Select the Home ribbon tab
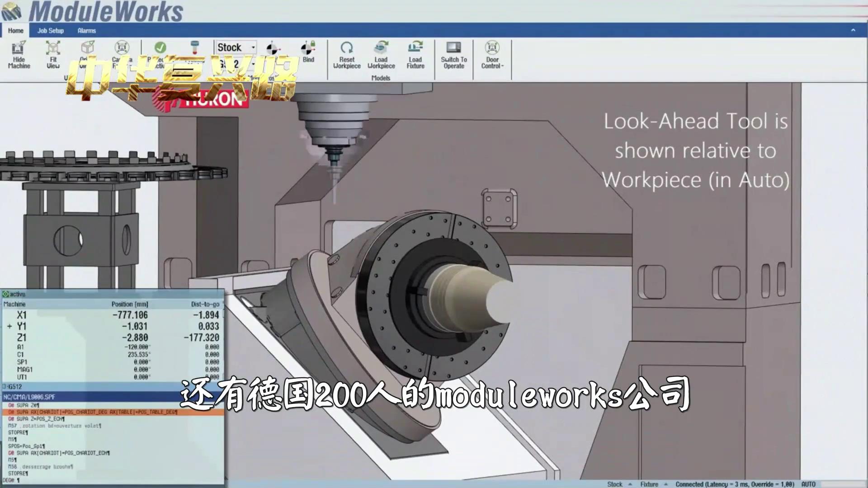The height and width of the screenshot is (488, 868). 16,31
